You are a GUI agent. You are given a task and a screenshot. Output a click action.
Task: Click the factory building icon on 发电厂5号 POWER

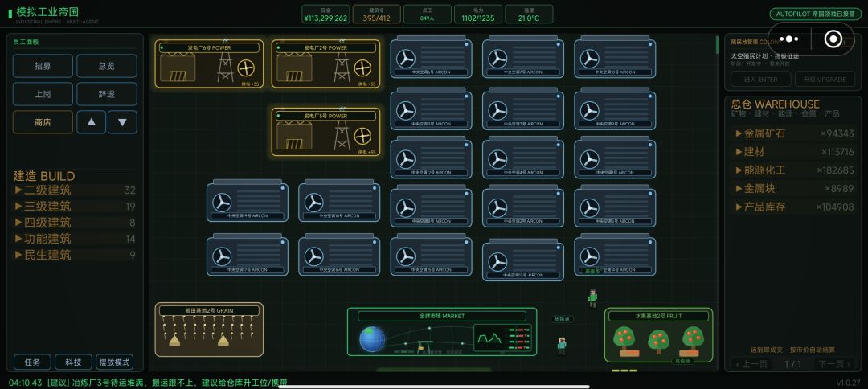tap(294, 134)
